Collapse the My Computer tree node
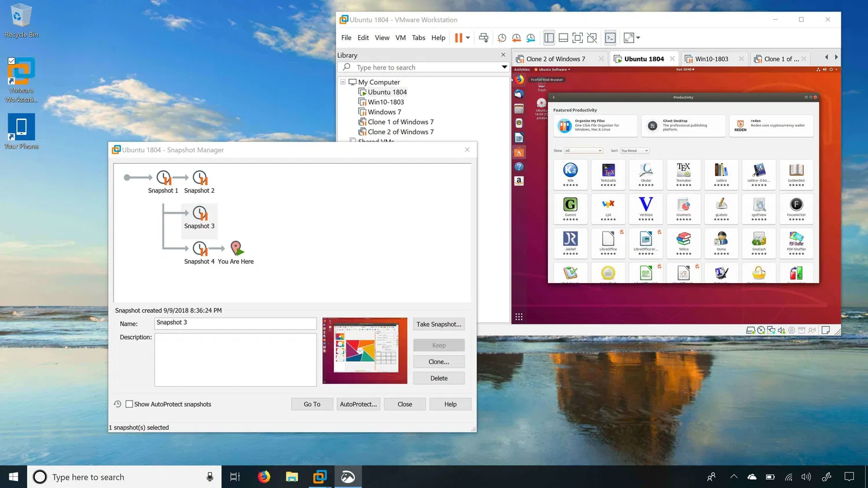868x488 pixels. (343, 82)
